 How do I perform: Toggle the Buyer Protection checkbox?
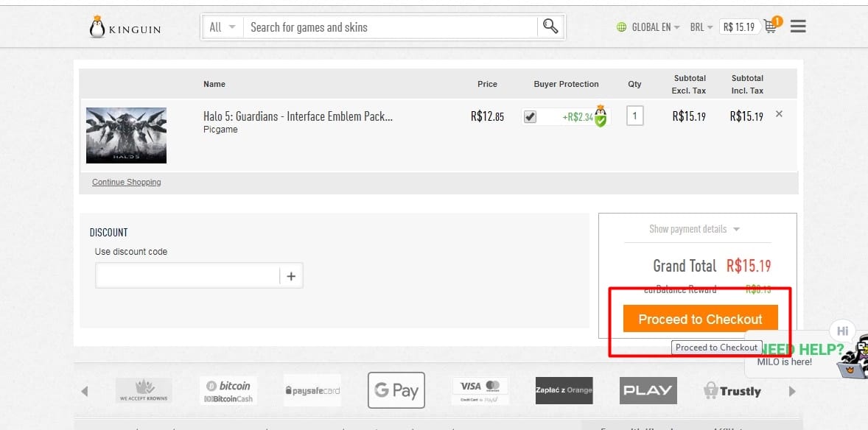point(530,117)
